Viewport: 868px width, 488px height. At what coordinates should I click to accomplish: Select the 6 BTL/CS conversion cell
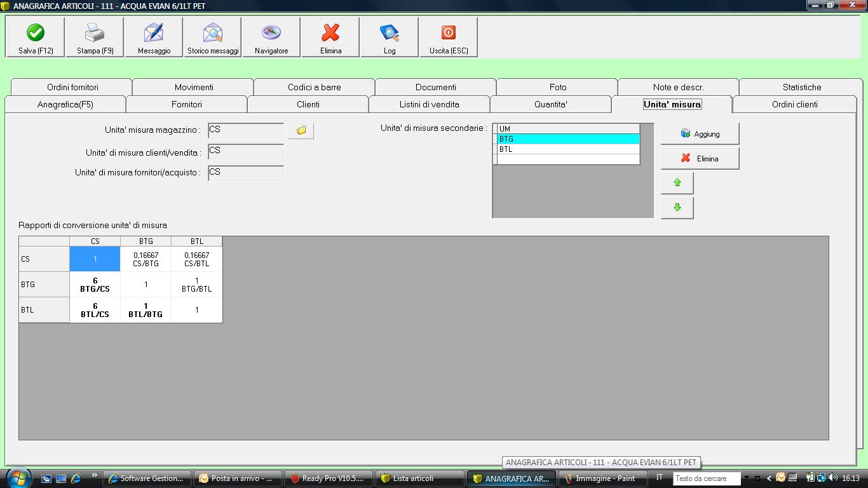[95, 310]
